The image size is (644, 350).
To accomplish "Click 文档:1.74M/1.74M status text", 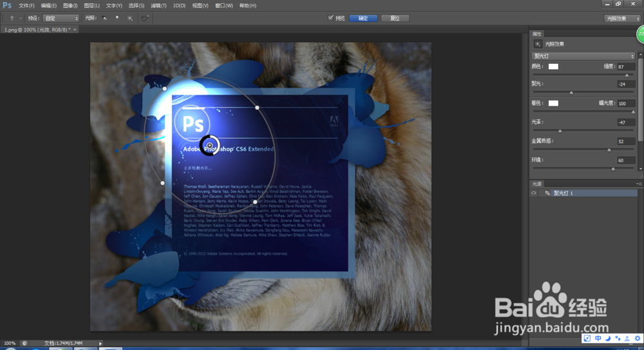I will (63, 343).
